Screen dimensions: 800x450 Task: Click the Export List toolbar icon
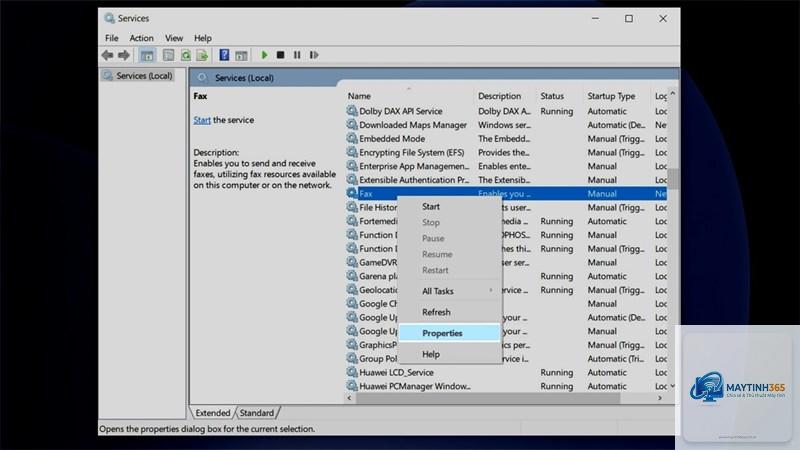[203, 55]
